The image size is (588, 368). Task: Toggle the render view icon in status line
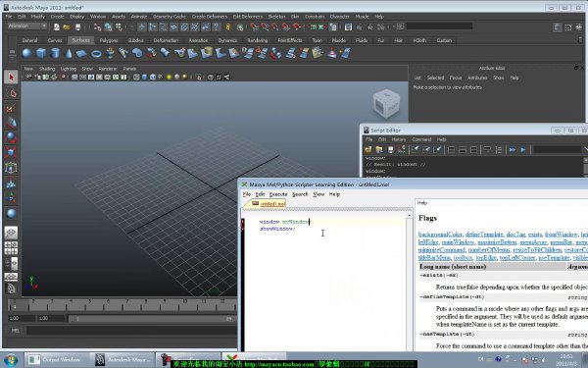(x=348, y=27)
